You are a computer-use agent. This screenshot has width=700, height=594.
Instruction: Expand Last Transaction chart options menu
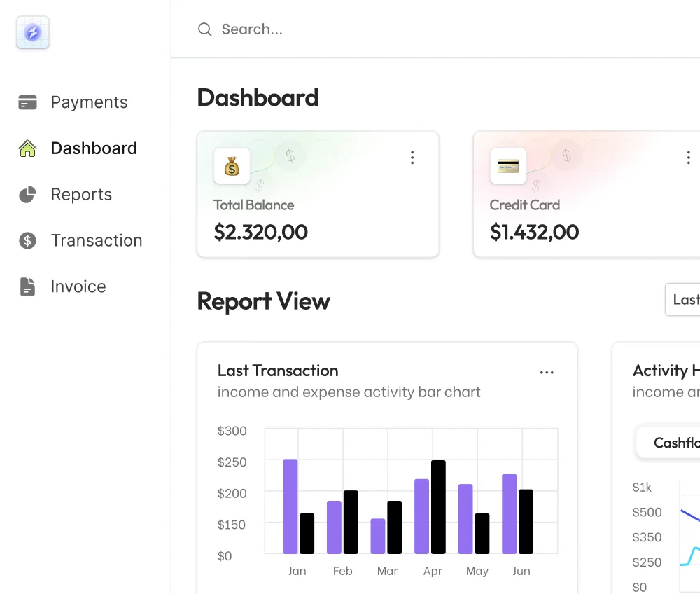[547, 373]
